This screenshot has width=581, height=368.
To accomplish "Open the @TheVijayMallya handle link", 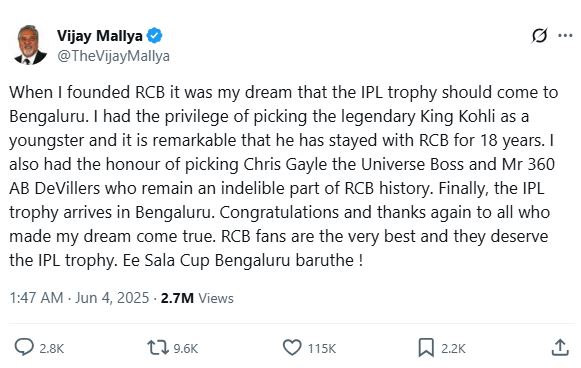I will point(113,56).
